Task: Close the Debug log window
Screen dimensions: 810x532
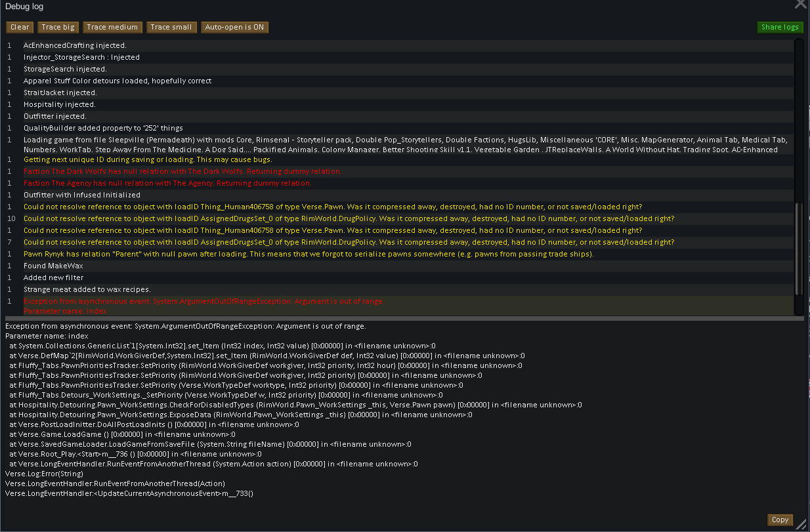Action: 800,4
